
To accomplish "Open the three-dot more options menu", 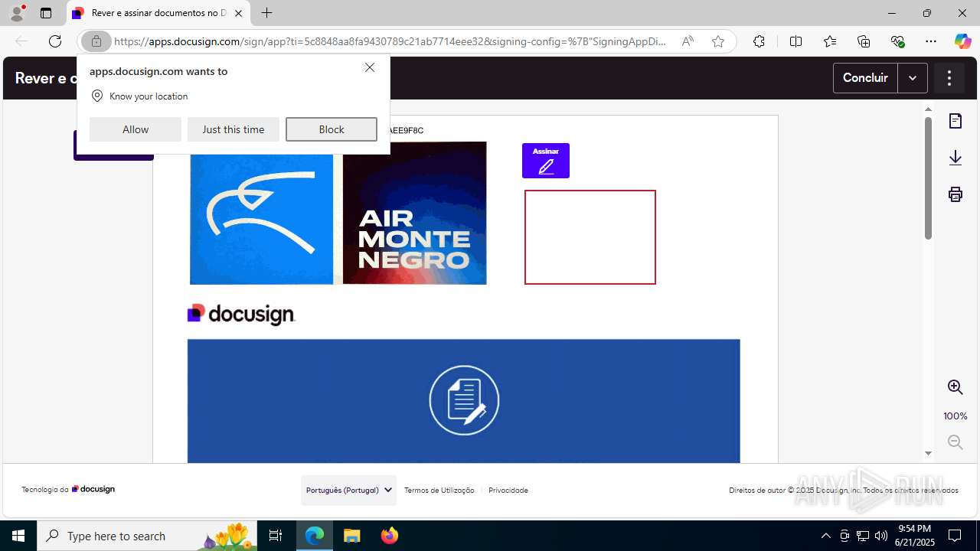I will [x=949, y=78].
